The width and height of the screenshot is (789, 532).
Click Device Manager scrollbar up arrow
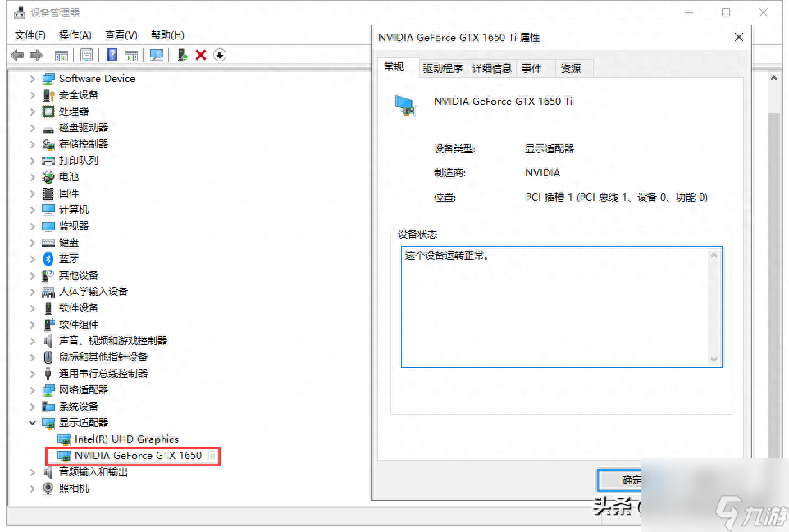click(x=773, y=78)
